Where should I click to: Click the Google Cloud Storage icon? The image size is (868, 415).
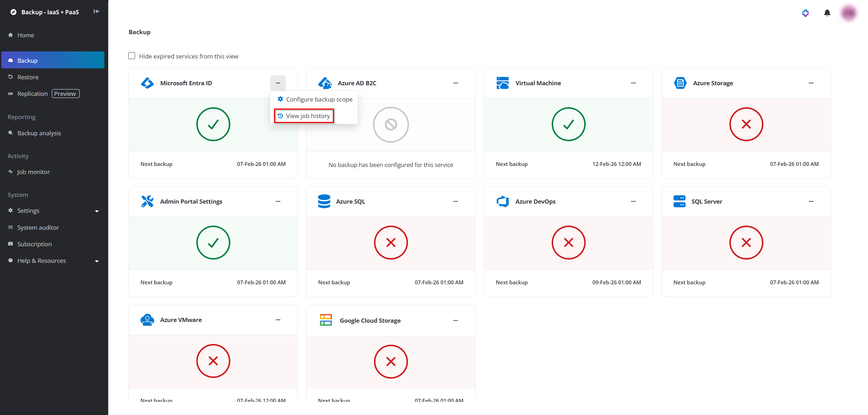point(326,320)
